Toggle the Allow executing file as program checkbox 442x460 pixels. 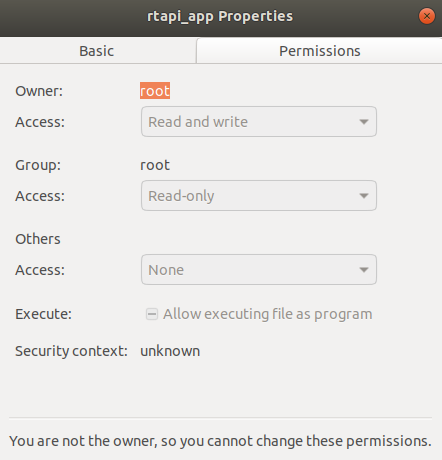coord(152,314)
